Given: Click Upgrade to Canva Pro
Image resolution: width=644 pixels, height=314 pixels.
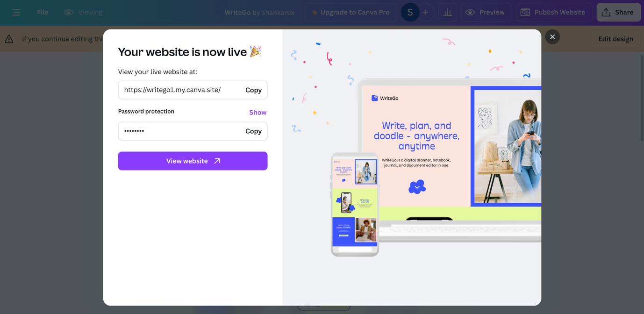Looking at the screenshot, I should 351,13.
